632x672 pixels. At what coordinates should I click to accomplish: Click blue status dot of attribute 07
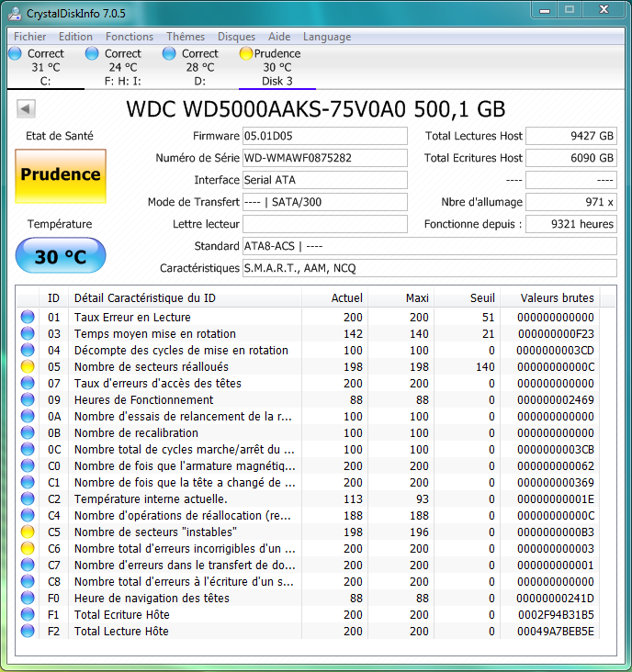(x=28, y=383)
